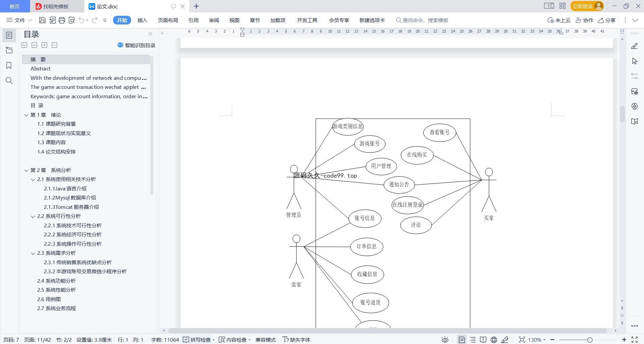Select the 视图 ribbon tab

coord(234,20)
